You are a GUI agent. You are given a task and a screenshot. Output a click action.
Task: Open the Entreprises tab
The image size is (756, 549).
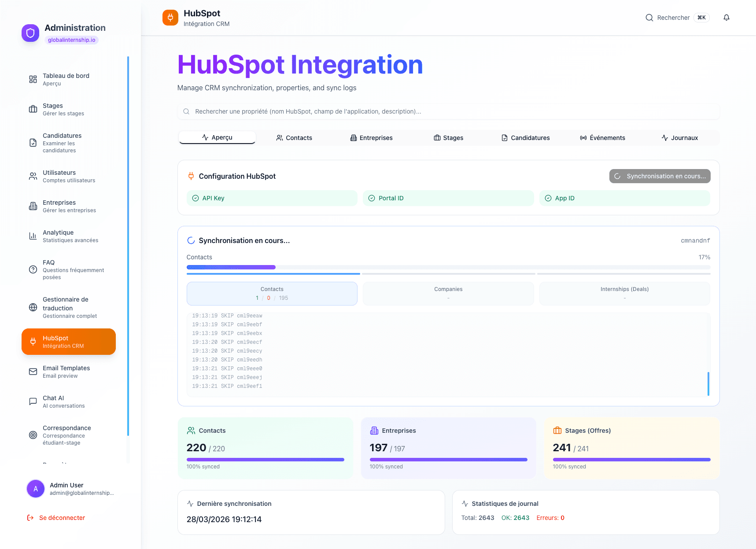(x=371, y=138)
